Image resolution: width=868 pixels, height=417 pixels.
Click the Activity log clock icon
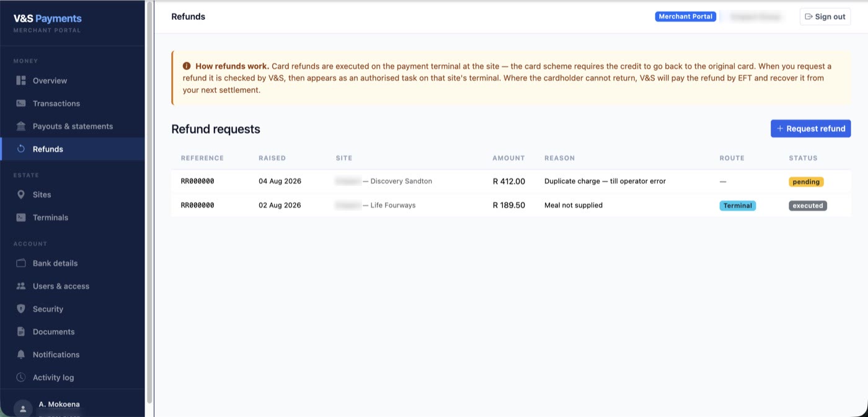21,377
